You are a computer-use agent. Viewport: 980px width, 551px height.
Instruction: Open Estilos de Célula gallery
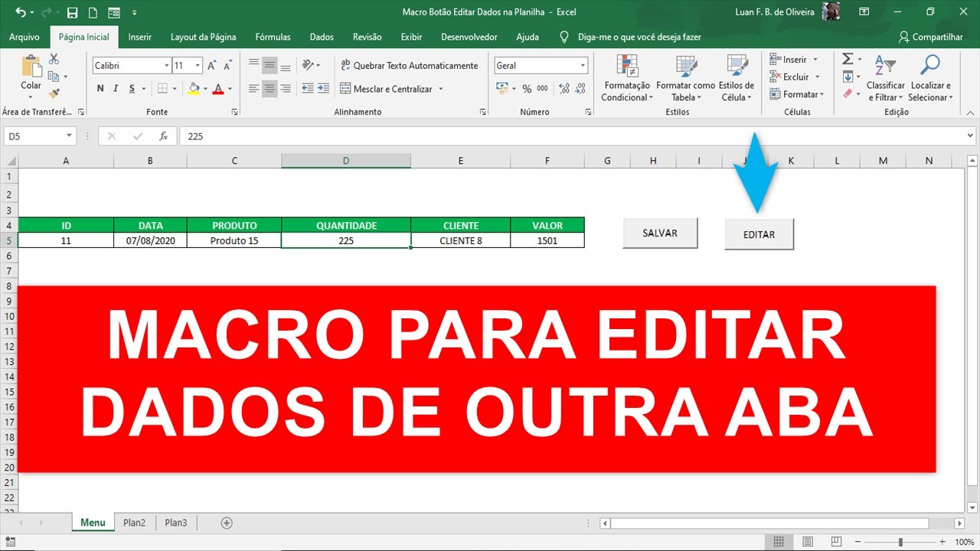click(x=737, y=78)
